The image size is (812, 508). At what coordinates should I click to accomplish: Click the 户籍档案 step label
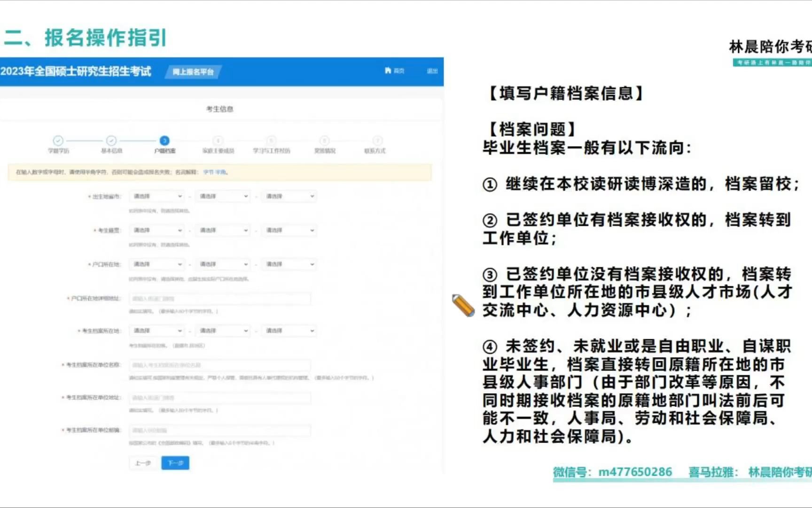165,151
